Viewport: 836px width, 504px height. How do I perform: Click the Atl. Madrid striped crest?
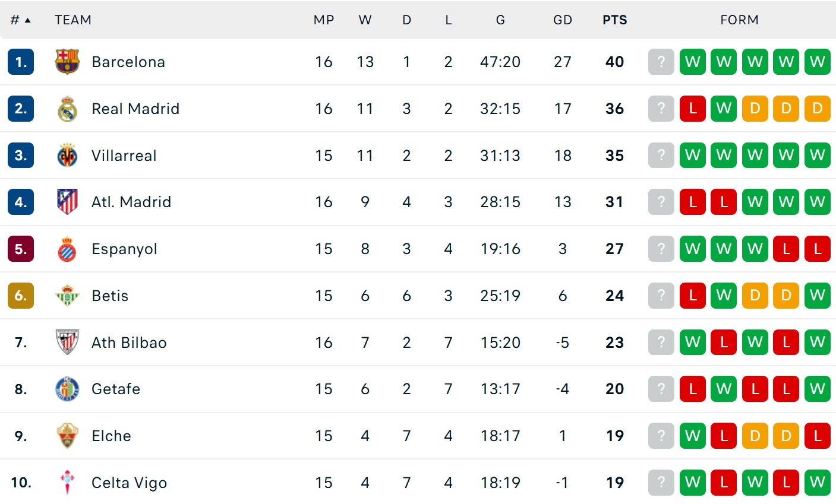pos(67,202)
